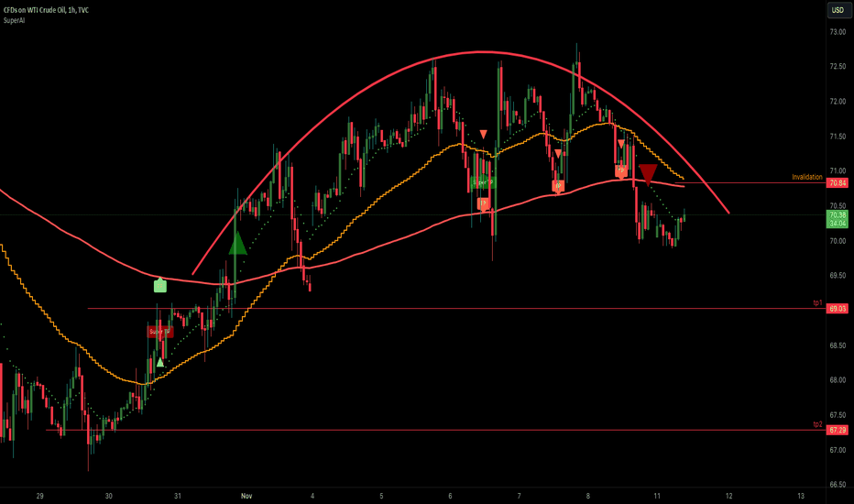This screenshot has width=854, height=504.
Task: Click the 11 date on time axis
Action: pos(657,496)
